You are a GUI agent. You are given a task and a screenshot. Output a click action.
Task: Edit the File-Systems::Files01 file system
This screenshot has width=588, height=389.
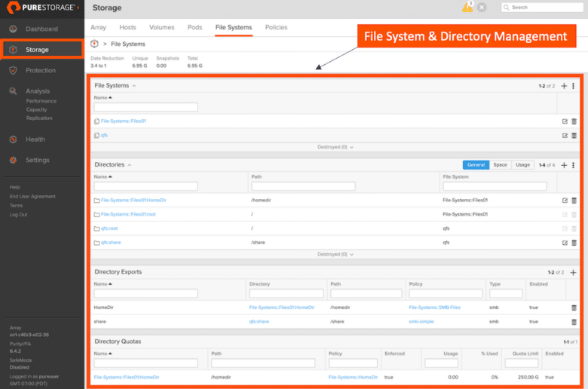[x=565, y=121]
